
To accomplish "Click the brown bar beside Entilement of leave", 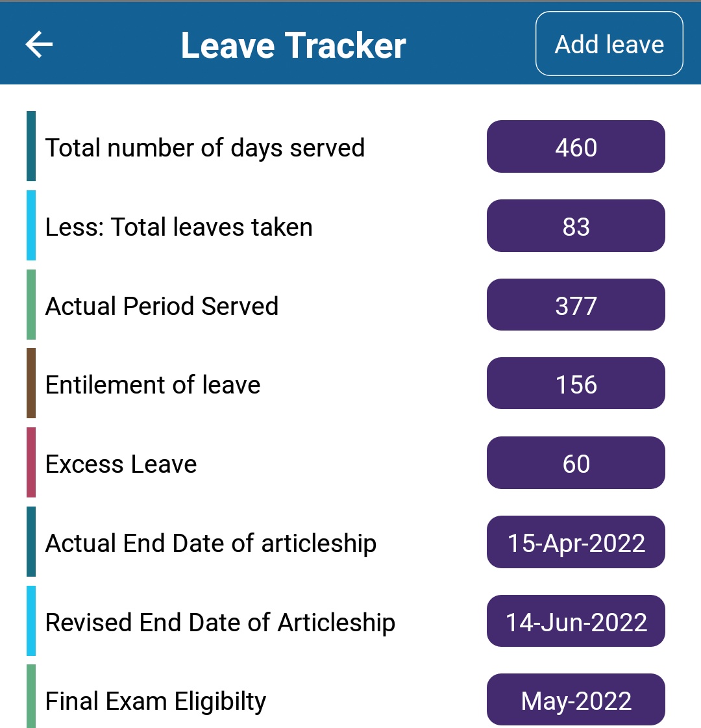I will (x=31, y=383).
